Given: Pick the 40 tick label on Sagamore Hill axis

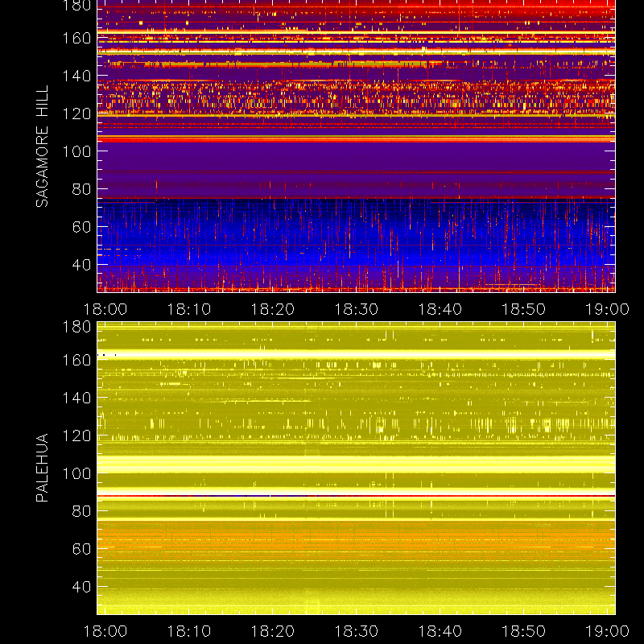Looking at the screenshot, I should click(81, 265).
